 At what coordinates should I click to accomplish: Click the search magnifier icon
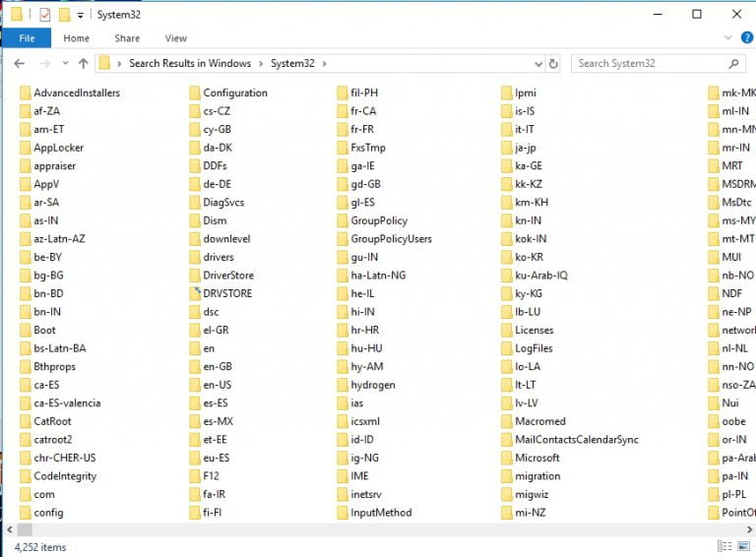pos(733,64)
